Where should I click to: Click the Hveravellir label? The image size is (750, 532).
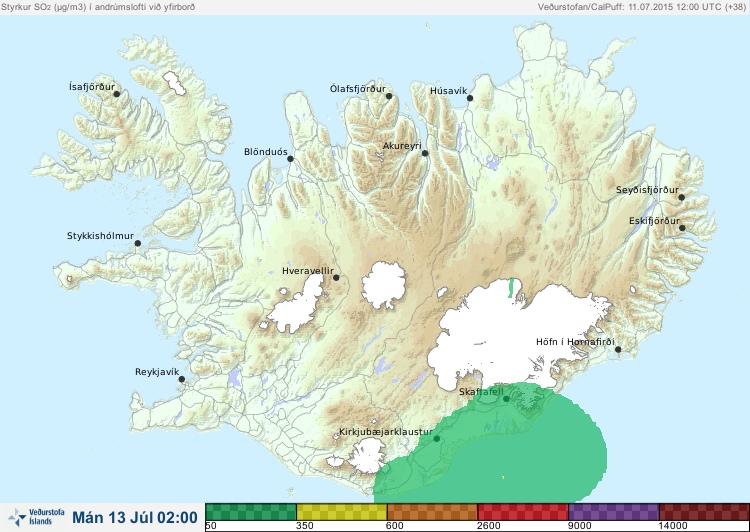[x=308, y=271]
